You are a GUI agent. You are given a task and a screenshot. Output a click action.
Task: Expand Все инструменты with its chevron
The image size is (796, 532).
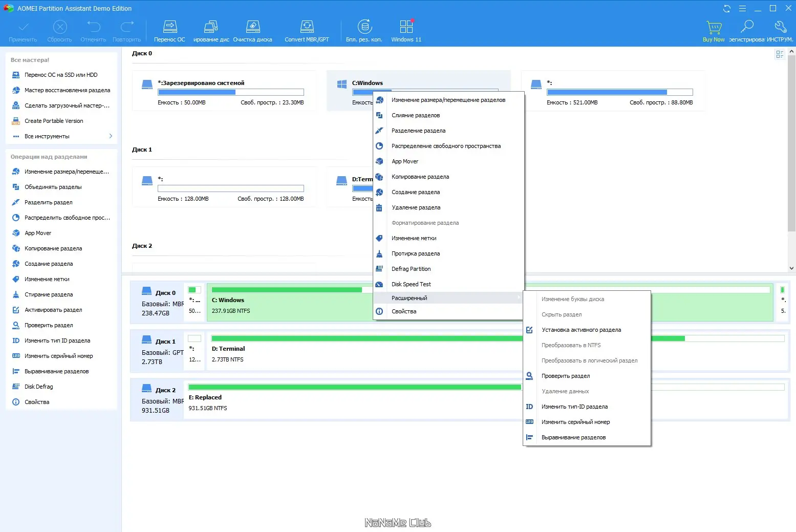tap(111, 136)
